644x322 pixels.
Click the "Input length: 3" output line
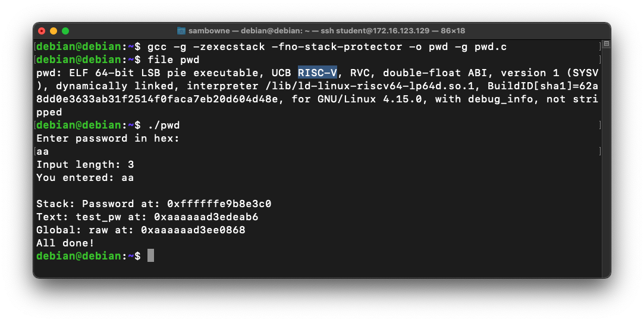pyautogui.click(x=85, y=164)
